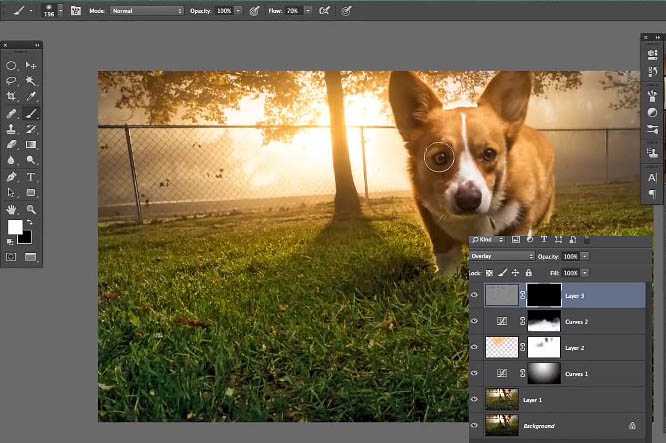666x443 pixels.
Task: Click the Clone Stamp tool
Action: pyautogui.click(x=12, y=129)
